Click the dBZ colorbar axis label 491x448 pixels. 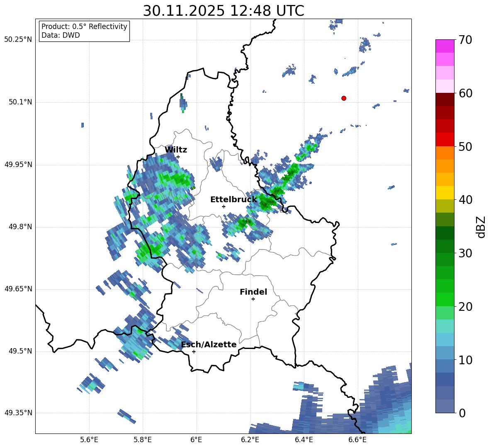481,227
